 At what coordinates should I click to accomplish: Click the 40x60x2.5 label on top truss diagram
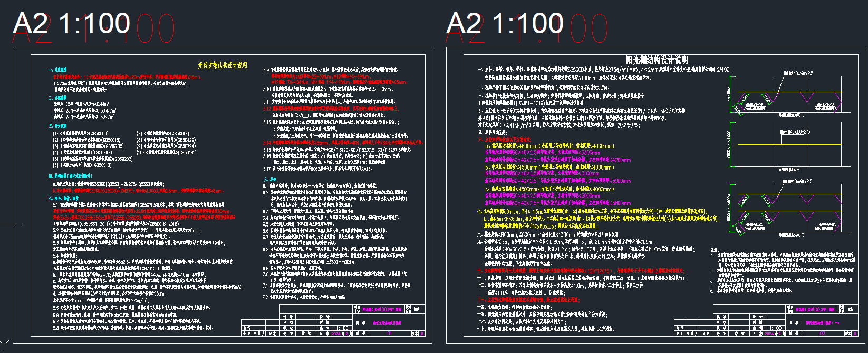click(798, 74)
